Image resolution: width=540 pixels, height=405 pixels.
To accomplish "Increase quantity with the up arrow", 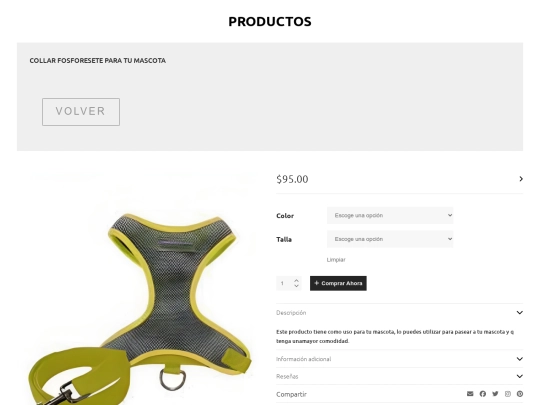I will 297,280.
